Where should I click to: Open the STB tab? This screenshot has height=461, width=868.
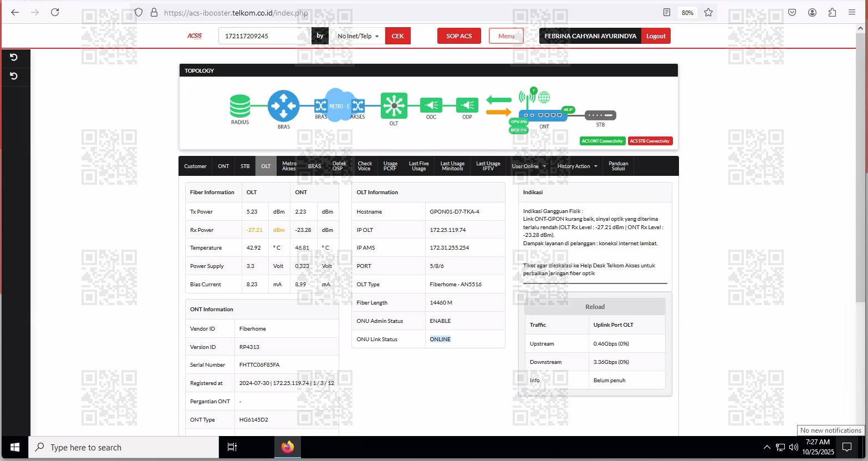point(245,166)
